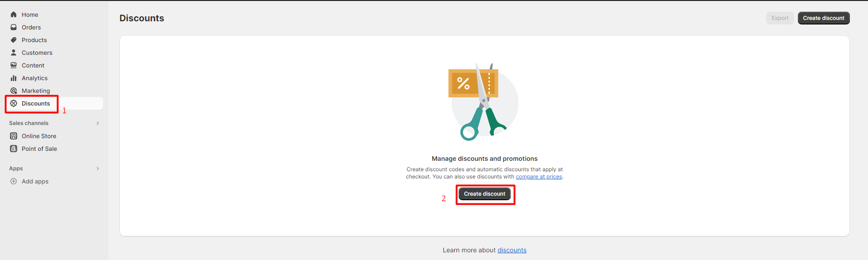Click the Home house icon

[14, 14]
